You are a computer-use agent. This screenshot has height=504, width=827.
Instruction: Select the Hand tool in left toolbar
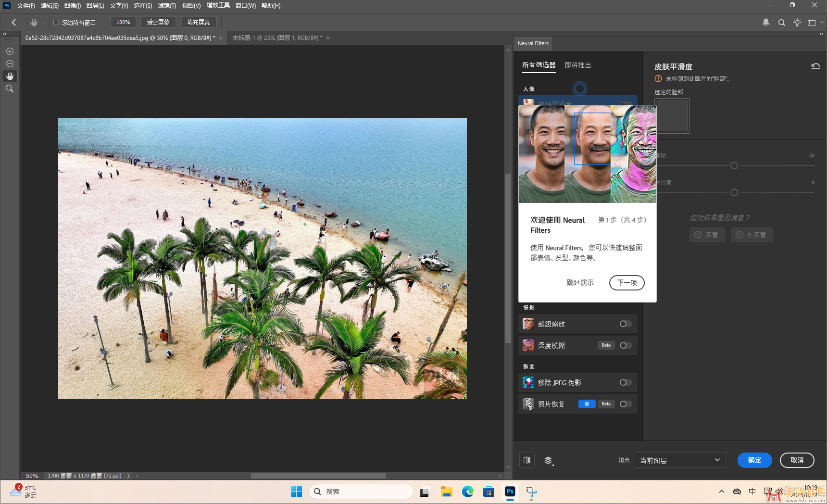pyautogui.click(x=10, y=76)
